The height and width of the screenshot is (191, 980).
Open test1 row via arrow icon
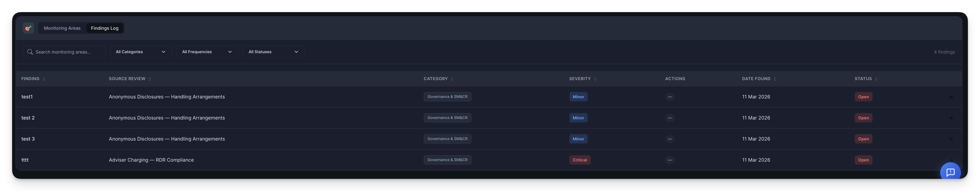coord(951,97)
